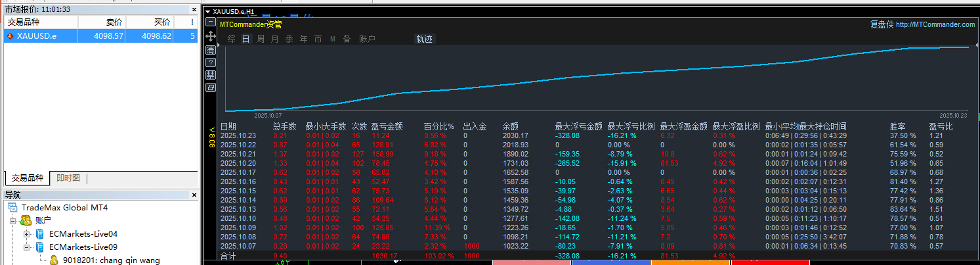Screen dimensions: 980x265
Task: Click the ask price 4098.62
Action: coord(157,36)
